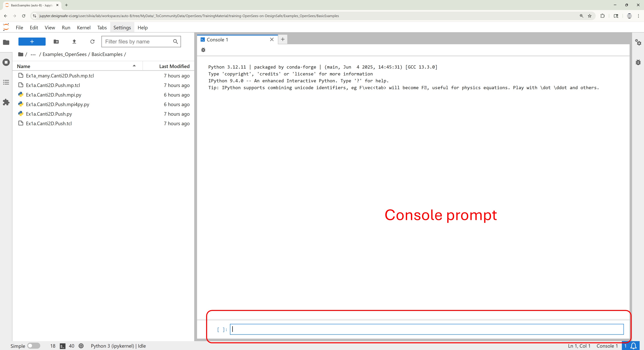Click the notifications bell icon
Viewport: 644px width, 350px height.
point(633,346)
